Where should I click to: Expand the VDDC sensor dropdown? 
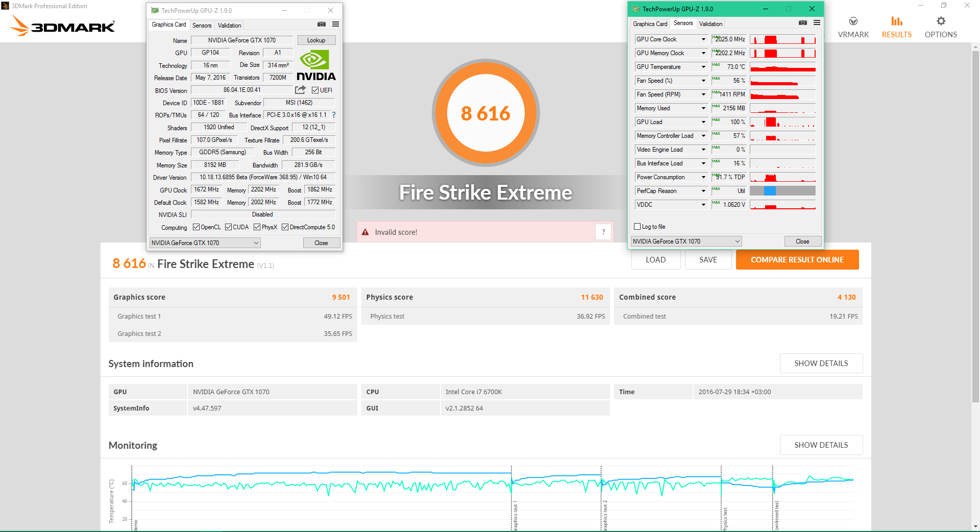tap(703, 205)
